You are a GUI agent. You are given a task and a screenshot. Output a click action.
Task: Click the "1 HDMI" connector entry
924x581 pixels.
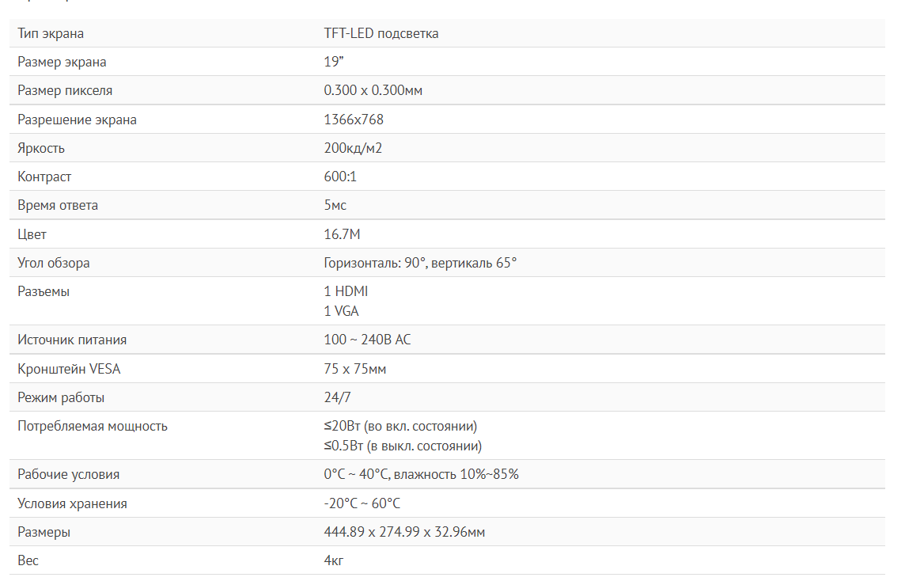coord(346,291)
